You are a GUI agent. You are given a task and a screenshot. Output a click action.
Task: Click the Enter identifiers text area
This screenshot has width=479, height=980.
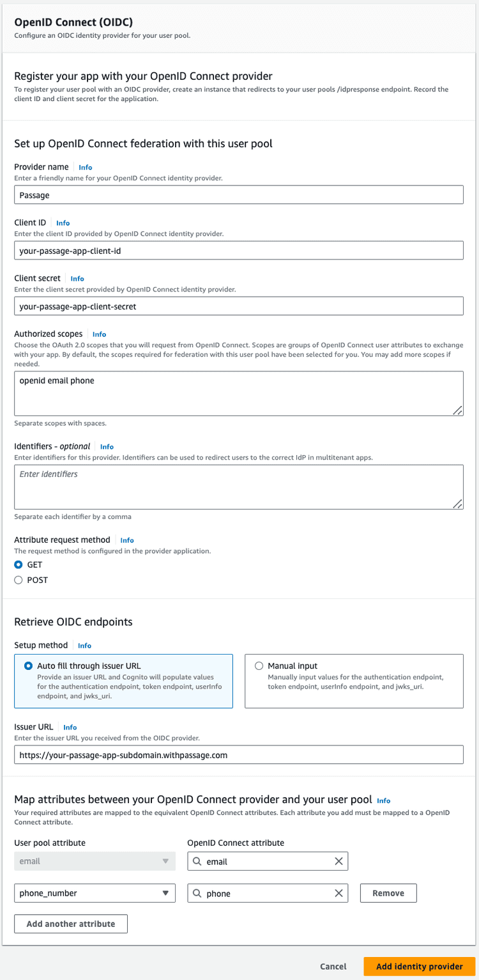pos(240,486)
